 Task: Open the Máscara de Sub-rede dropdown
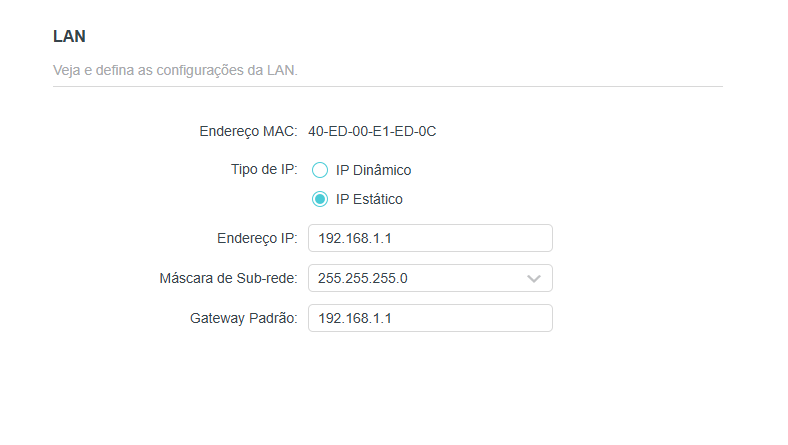tap(430, 278)
